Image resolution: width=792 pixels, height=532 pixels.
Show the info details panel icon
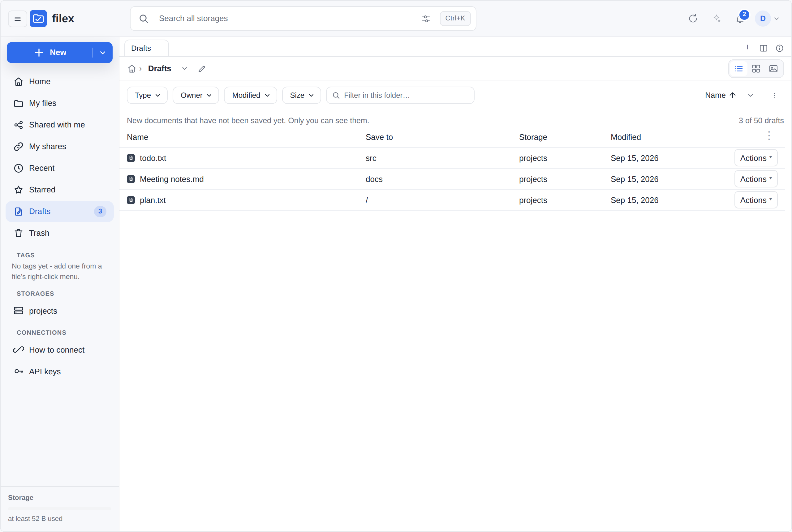(779, 48)
